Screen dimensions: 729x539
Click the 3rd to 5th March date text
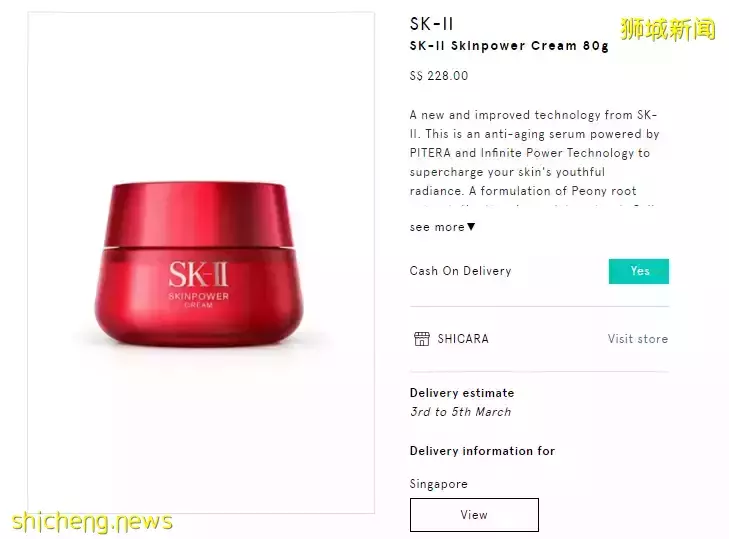click(x=460, y=412)
